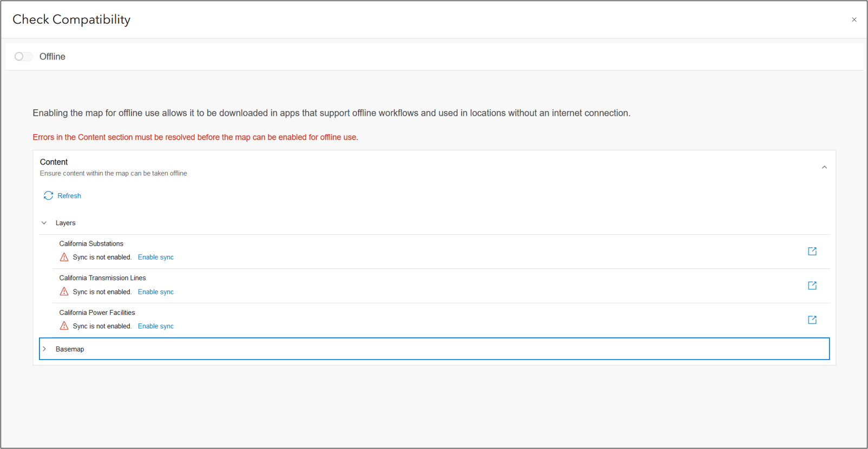This screenshot has height=449, width=868.
Task: Enable sync for California Substations
Action: (x=156, y=257)
